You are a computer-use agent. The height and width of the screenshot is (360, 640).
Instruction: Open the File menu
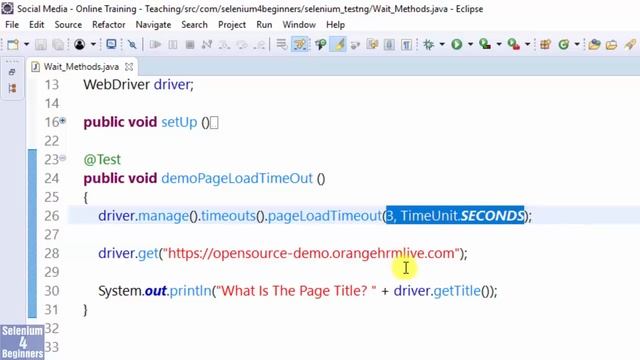click(x=12, y=24)
